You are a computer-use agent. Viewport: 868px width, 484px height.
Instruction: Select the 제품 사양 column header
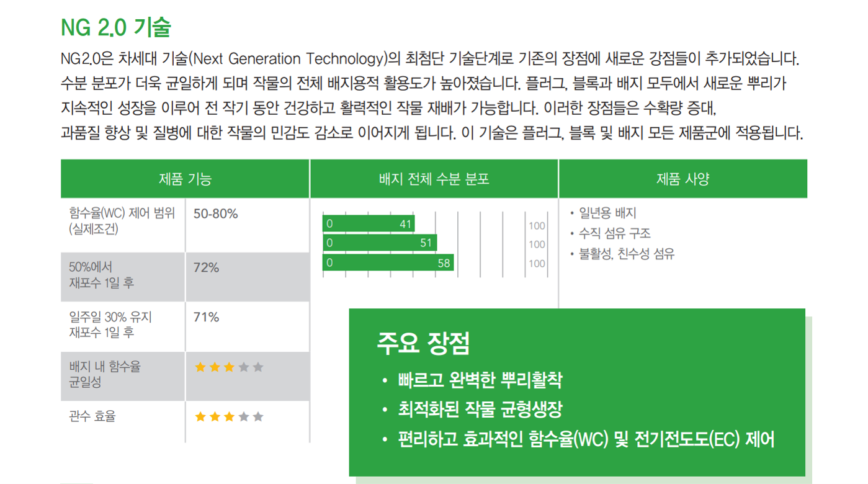click(683, 179)
